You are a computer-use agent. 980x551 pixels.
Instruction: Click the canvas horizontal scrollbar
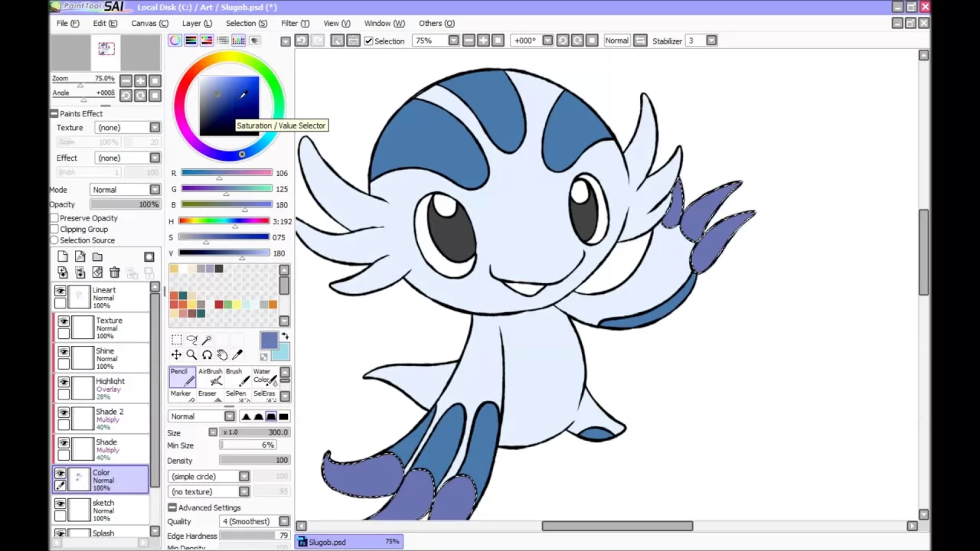click(x=617, y=526)
